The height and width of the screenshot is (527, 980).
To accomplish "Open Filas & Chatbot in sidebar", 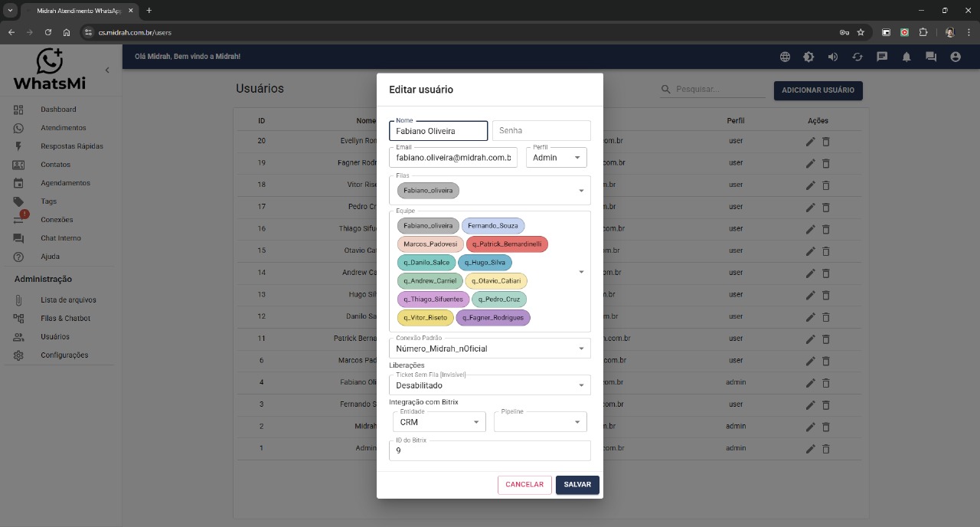I will (65, 319).
